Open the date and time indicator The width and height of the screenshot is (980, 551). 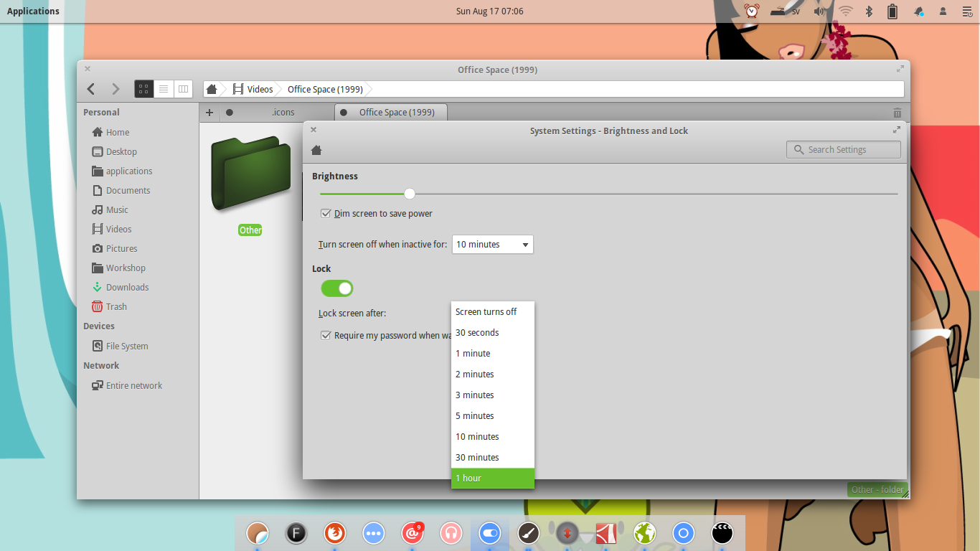click(490, 11)
